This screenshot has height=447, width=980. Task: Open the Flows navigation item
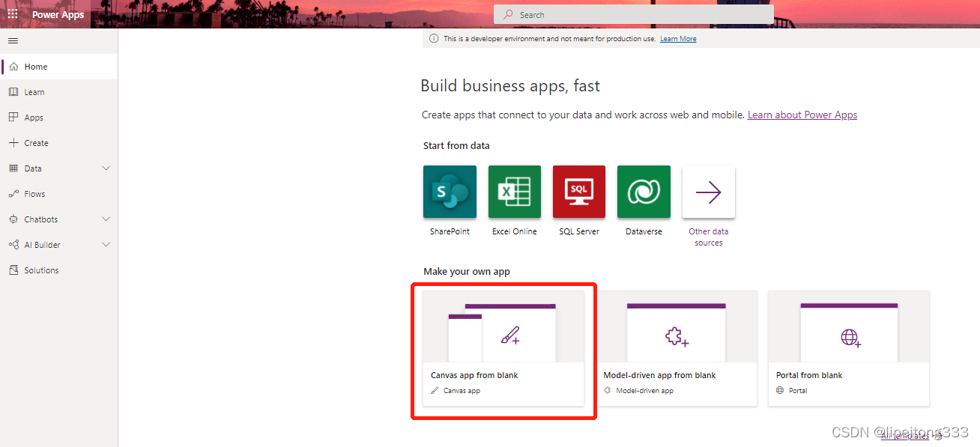pyautogui.click(x=59, y=194)
